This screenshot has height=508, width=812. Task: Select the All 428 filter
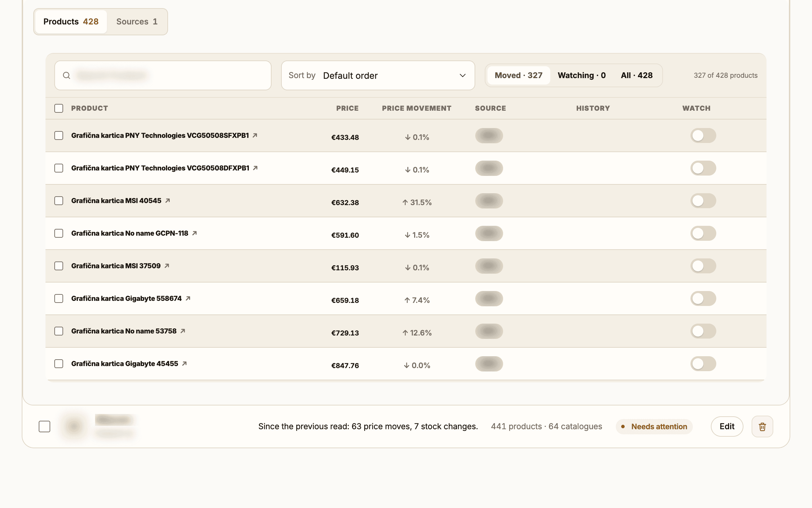[x=636, y=75]
